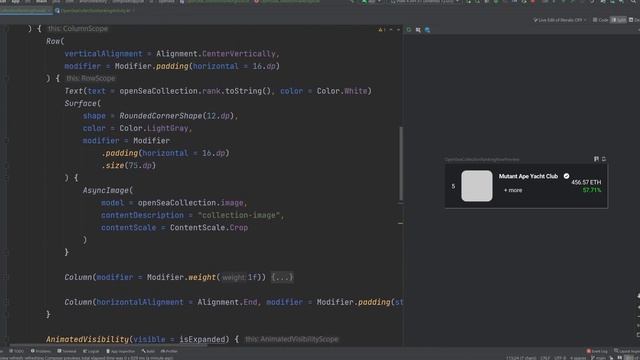Image resolution: width=640 pixels, height=360 pixels.
Task: Change the LF line separator in status bar
Action: tap(545, 358)
